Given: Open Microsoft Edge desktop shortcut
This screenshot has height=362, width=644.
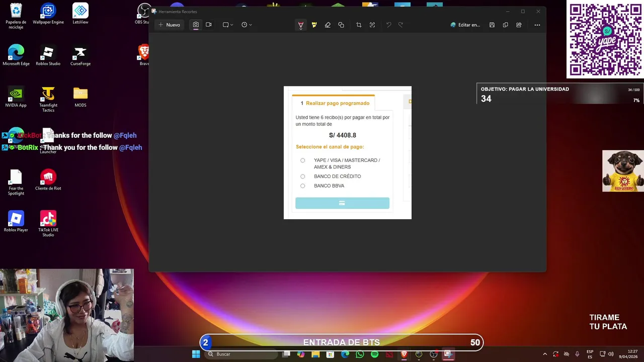Looking at the screenshot, I should (x=16, y=55).
